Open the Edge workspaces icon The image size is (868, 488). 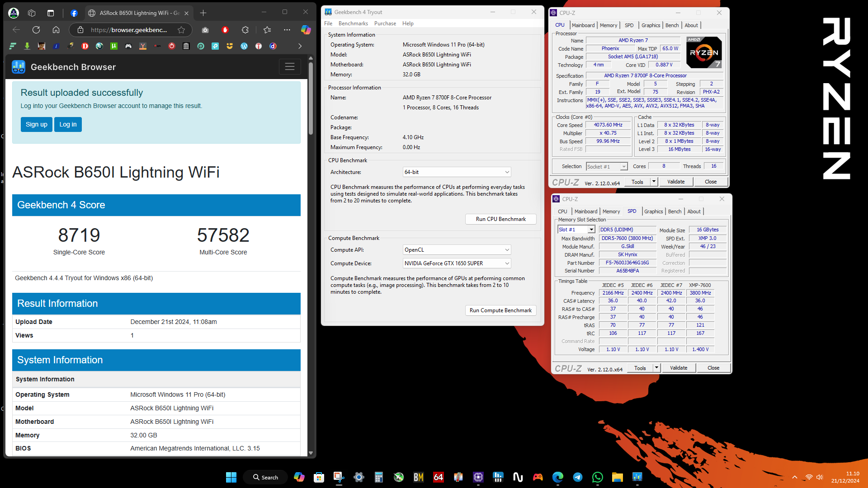click(x=32, y=13)
